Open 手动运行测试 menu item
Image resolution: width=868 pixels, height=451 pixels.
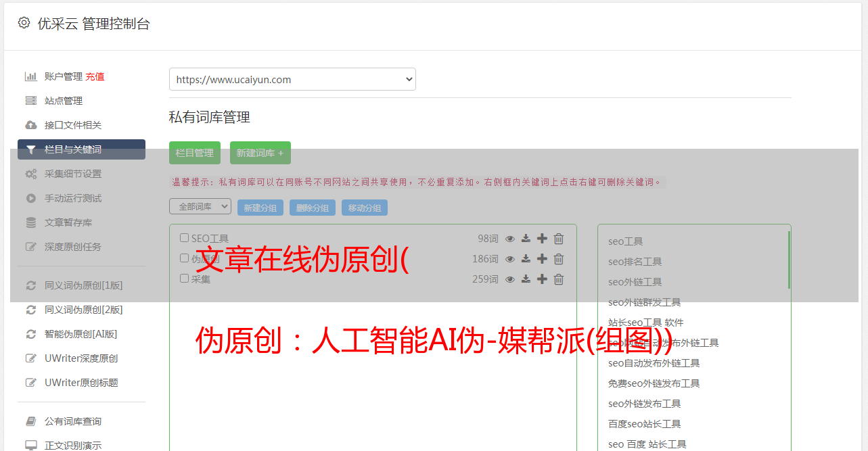pos(73,198)
